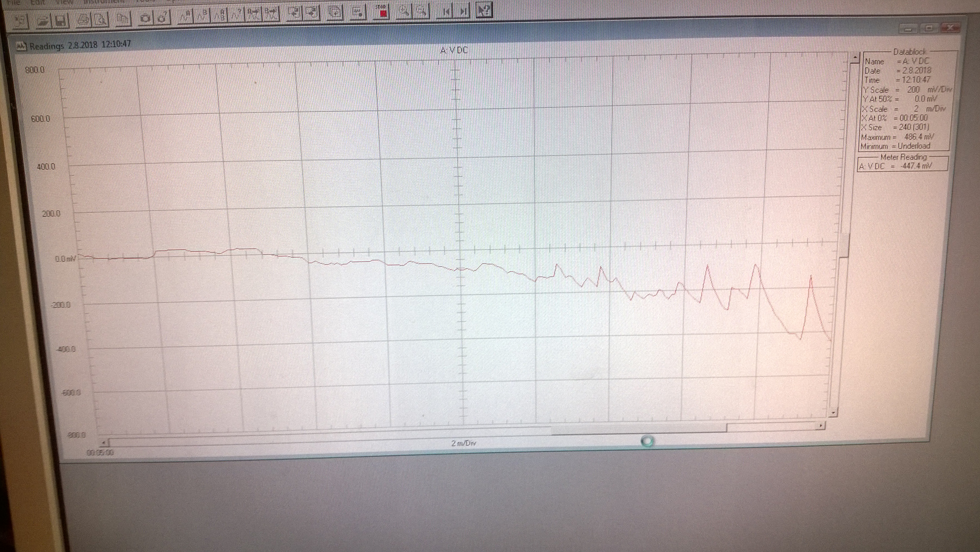Zoom in with the magnifier plus icon
This screenshot has width=980, height=552.
click(x=404, y=11)
